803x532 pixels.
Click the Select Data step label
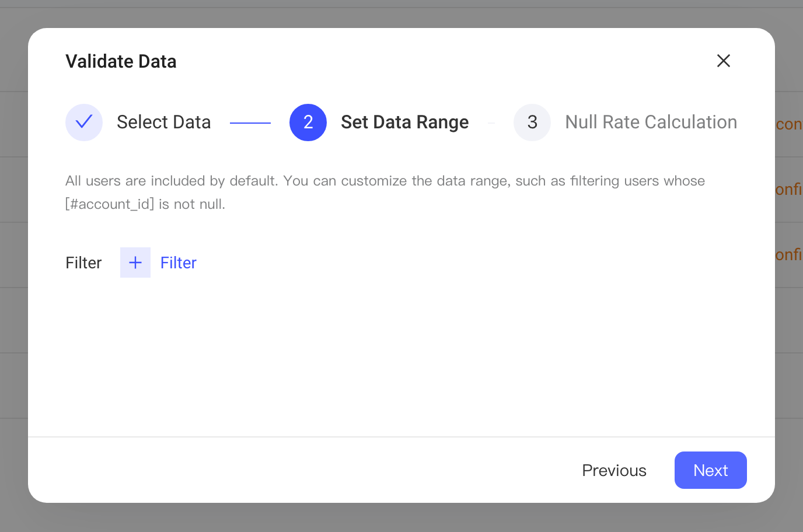click(164, 123)
